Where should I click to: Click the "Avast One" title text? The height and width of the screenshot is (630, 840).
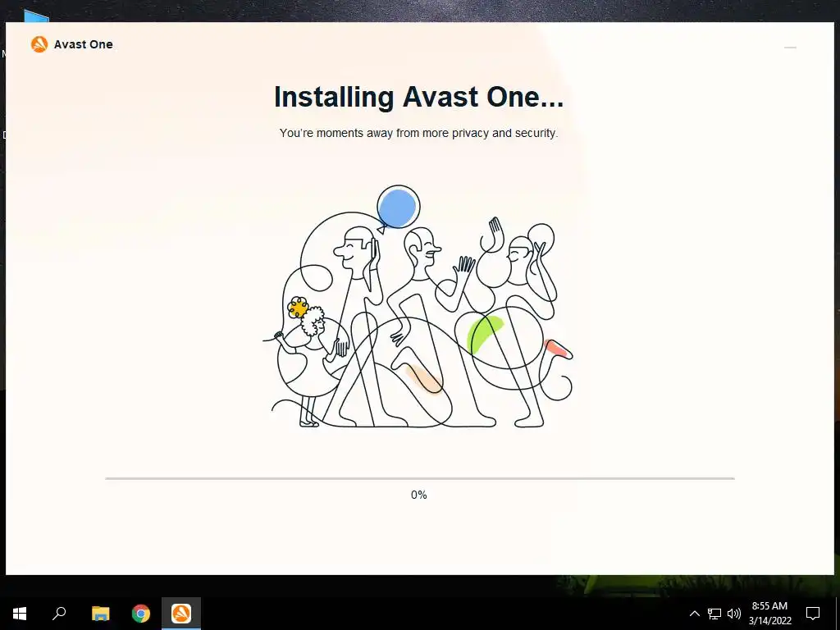(84, 44)
